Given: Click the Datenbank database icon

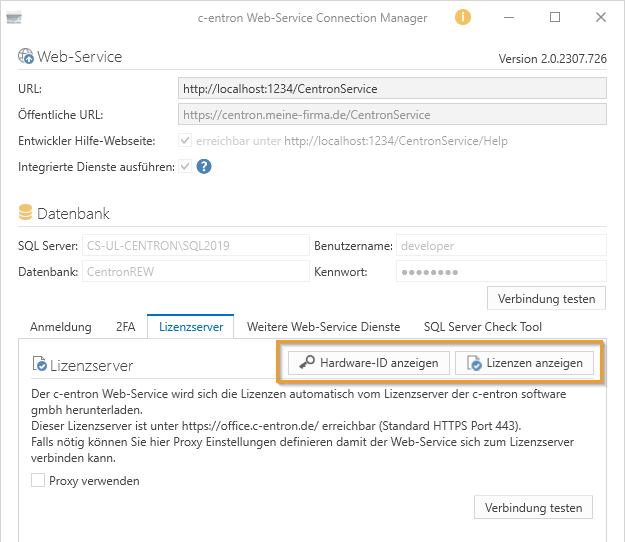Looking at the screenshot, I should point(26,214).
